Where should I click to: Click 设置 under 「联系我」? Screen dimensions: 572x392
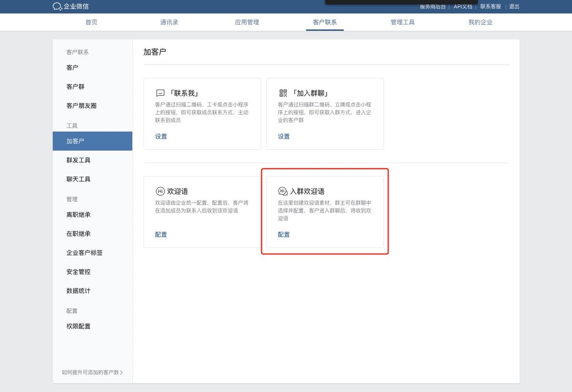point(161,136)
